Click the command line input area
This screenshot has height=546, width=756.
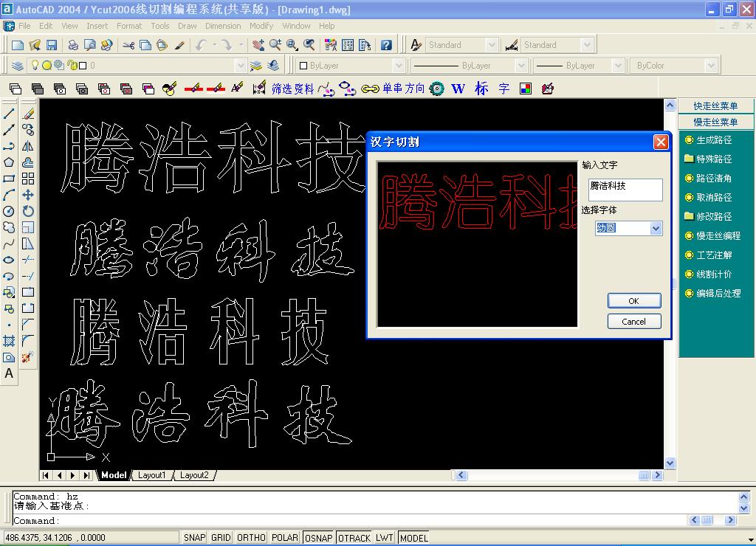349,520
